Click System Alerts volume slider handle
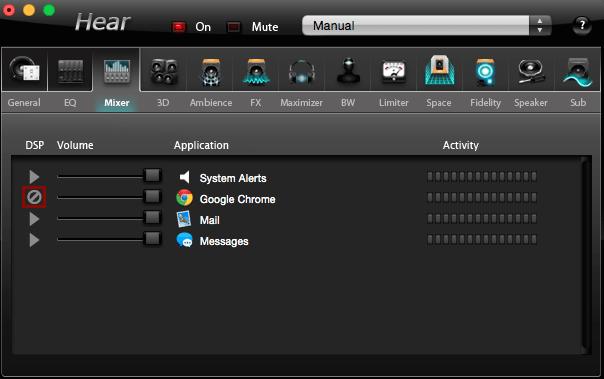The width and height of the screenshot is (604, 379). (x=152, y=175)
